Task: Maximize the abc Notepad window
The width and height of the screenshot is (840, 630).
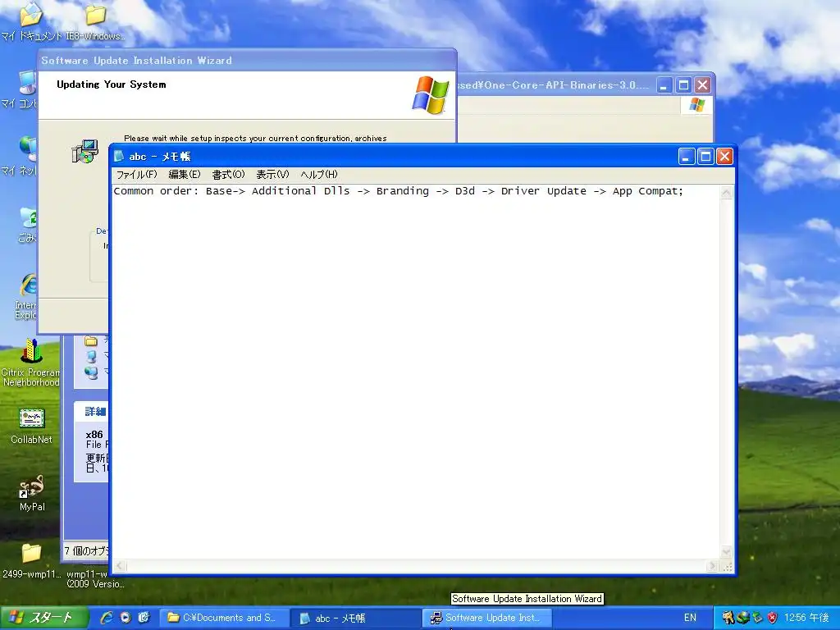Action: [x=705, y=157]
